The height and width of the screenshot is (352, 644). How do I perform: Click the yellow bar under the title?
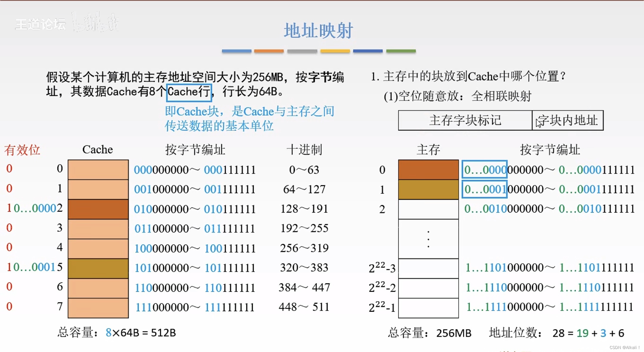tap(335, 51)
